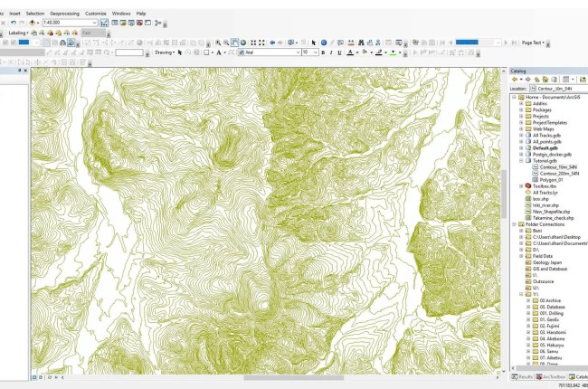Click Fixed Zoom Out icon
Image resolution: width=588 pixels, height=389 pixels.
[x=261, y=43]
